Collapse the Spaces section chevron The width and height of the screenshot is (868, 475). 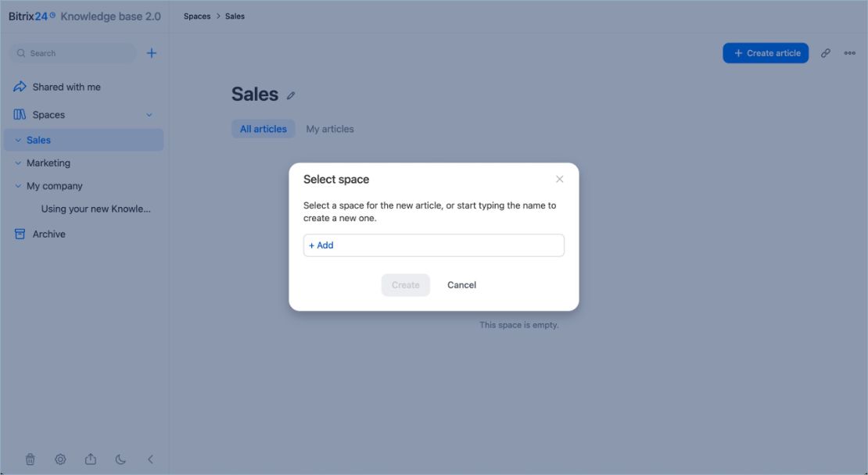[149, 115]
